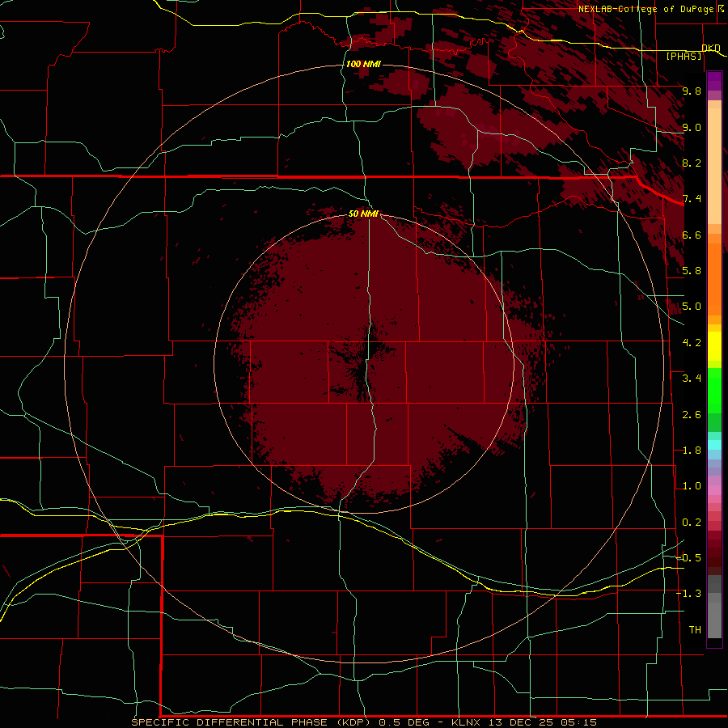Screen dimensions: 728x728
Task: Click the 6.6 value on the color scale
Action: (x=692, y=235)
